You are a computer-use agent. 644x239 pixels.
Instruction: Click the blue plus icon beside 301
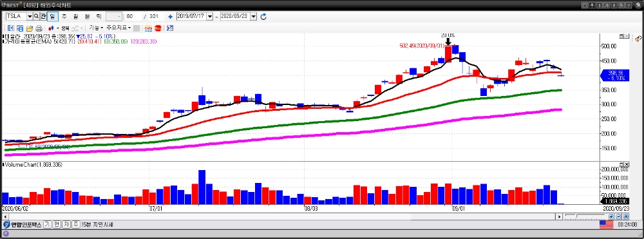171,17
